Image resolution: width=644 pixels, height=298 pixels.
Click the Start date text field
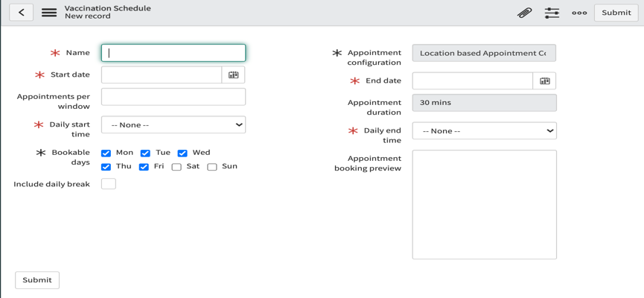pos(162,74)
